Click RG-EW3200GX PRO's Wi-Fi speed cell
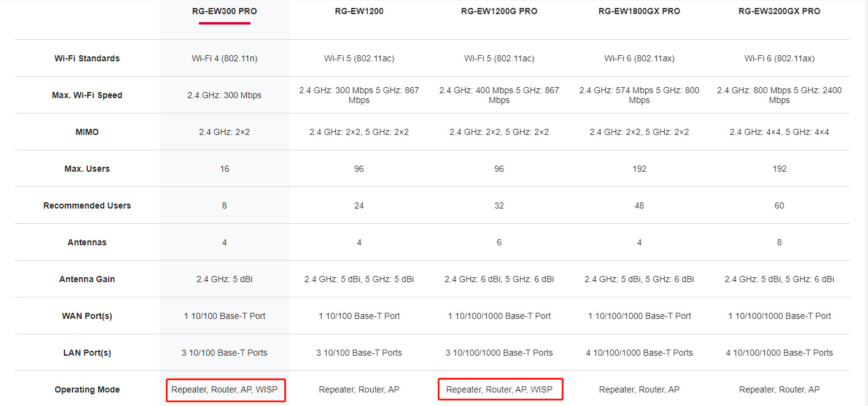Screen dimensions: 868x406 point(779,95)
